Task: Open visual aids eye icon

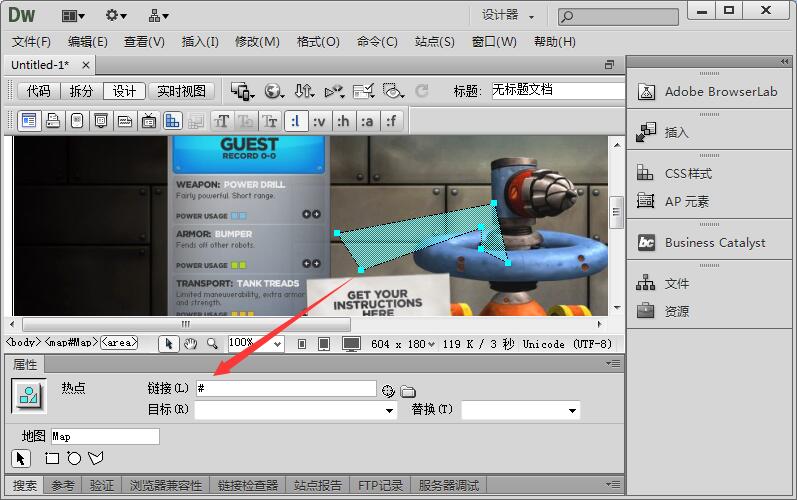Action: point(393,91)
